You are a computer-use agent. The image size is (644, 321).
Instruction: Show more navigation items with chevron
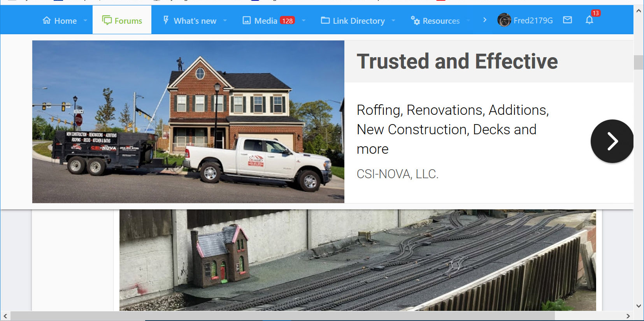484,20
